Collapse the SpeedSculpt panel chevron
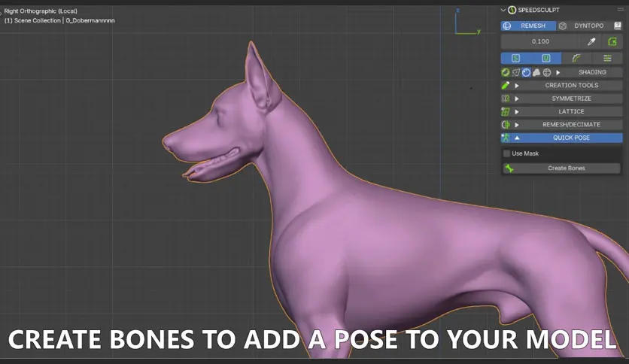The height and width of the screenshot is (364, 629). click(x=503, y=10)
